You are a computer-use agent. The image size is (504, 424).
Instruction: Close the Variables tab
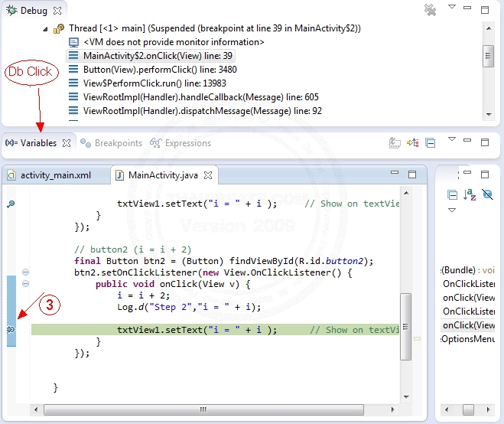[67, 143]
